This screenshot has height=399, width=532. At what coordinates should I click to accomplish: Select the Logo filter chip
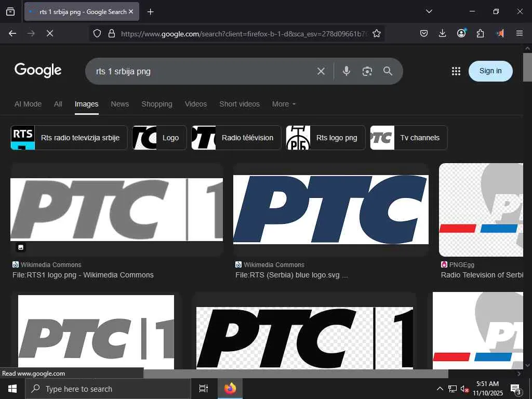pos(159,138)
